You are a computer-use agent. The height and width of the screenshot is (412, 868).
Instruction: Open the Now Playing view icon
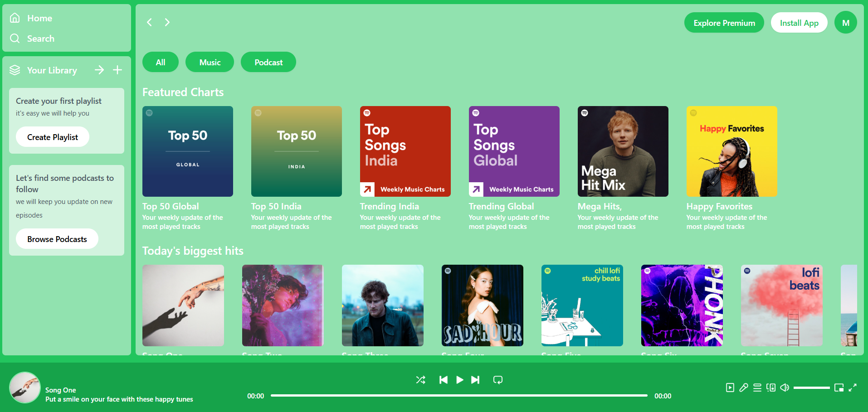click(x=730, y=388)
